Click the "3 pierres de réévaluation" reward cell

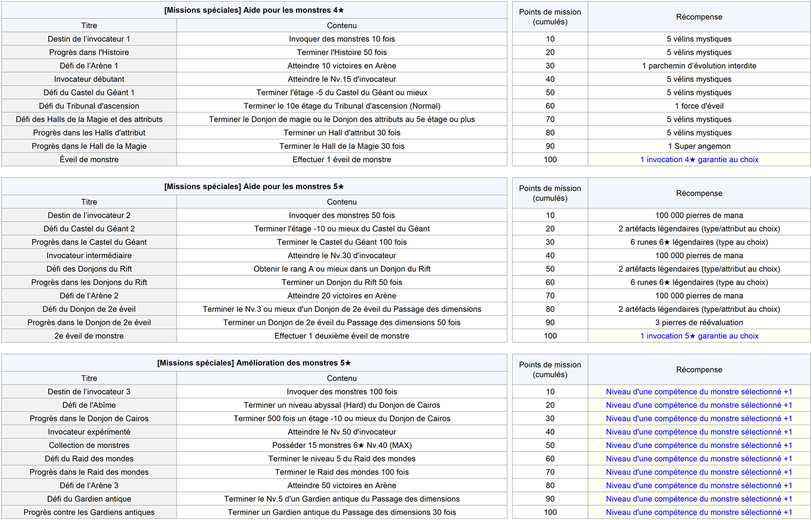tap(699, 323)
